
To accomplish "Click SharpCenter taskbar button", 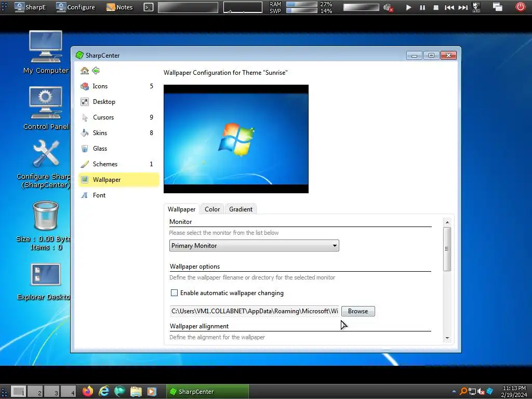I will point(208,392).
